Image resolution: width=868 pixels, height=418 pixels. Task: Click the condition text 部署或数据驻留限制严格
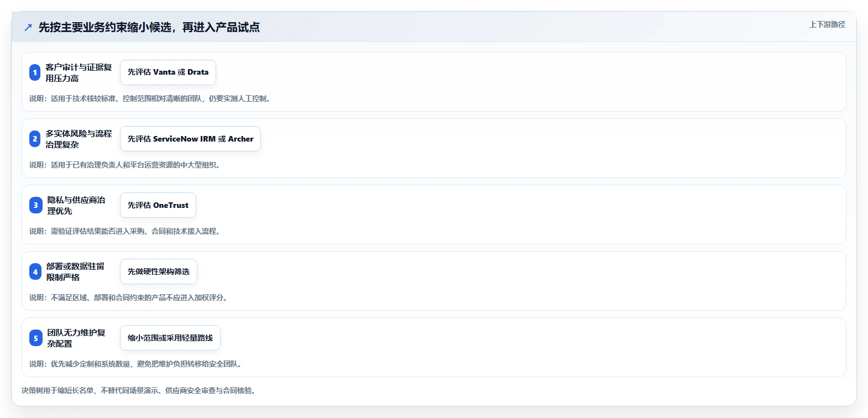point(76,271)
